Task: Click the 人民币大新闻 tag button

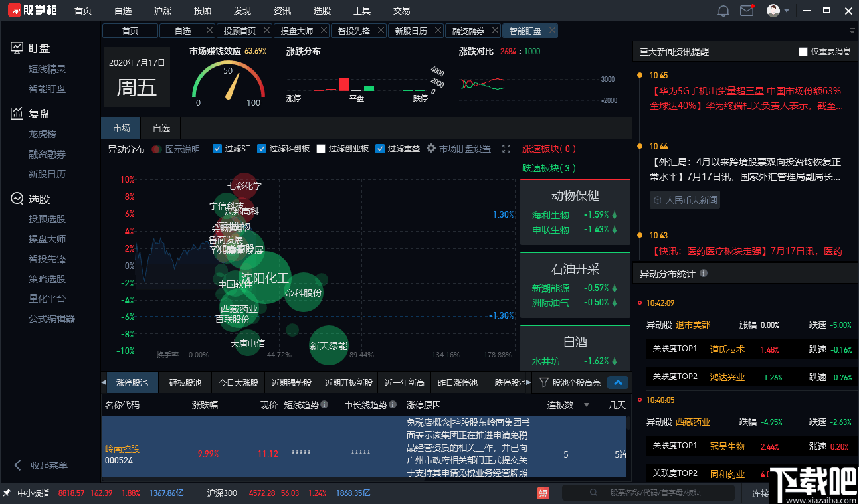Action: (x=684, y=199)
